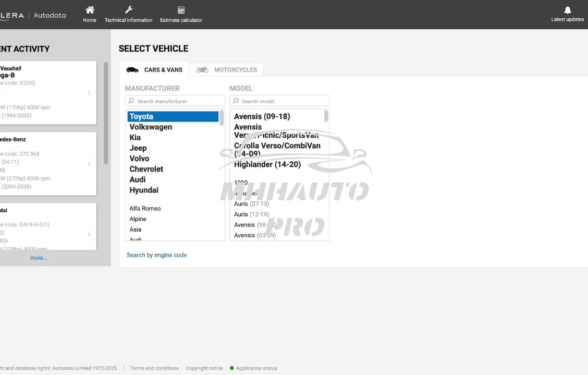Viewport: 588px width, 375px height.
Task: Open the Estimate calculator icon
Action: 181,10
